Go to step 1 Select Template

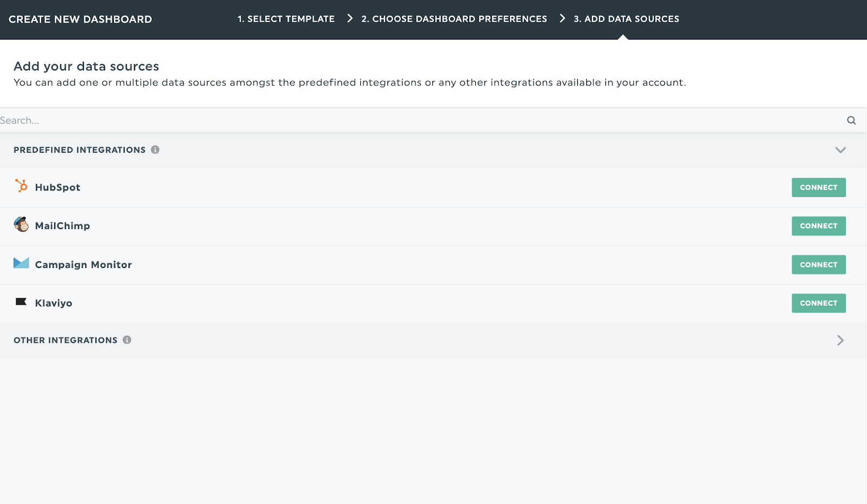(286, 19)
